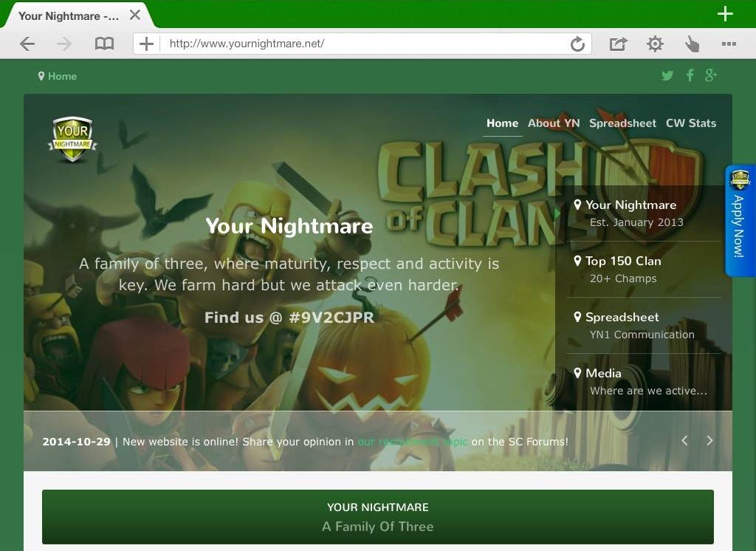
Task: Select the Spreadsheet navigation item
Action: (x=622, y=123)
